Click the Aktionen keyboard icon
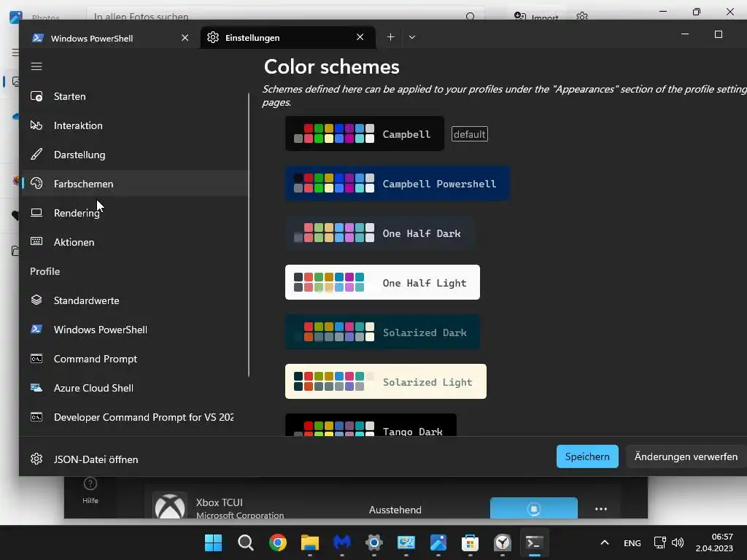 tap(36, 241)
